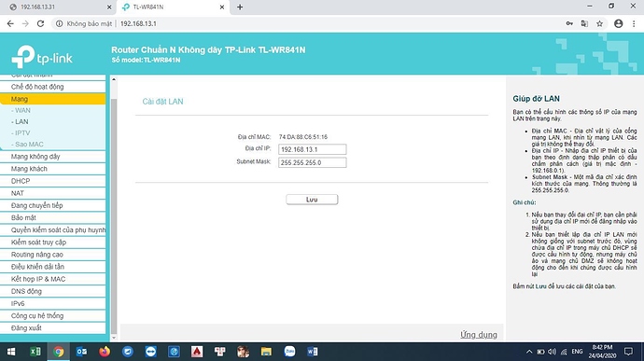The image size is (644, 361).
Task: Open the Kết hợp IP & MAC menu
Action: 53,279
